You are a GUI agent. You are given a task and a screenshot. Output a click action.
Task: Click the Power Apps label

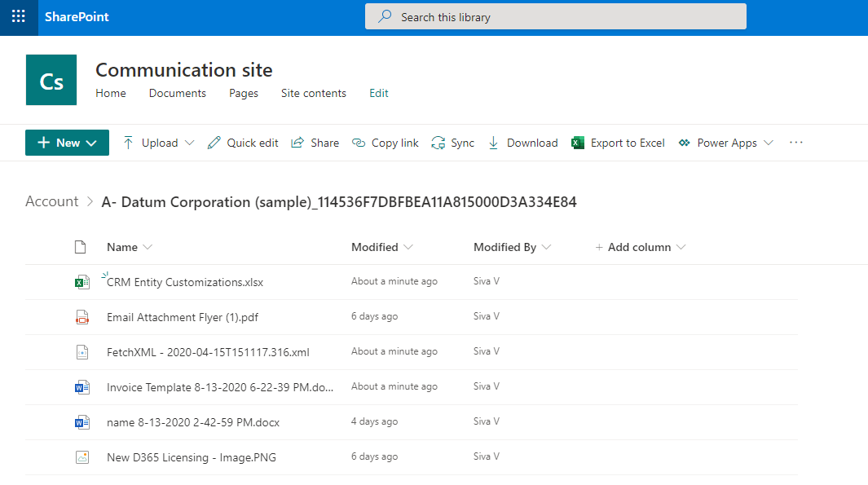(x=727, y=143)
